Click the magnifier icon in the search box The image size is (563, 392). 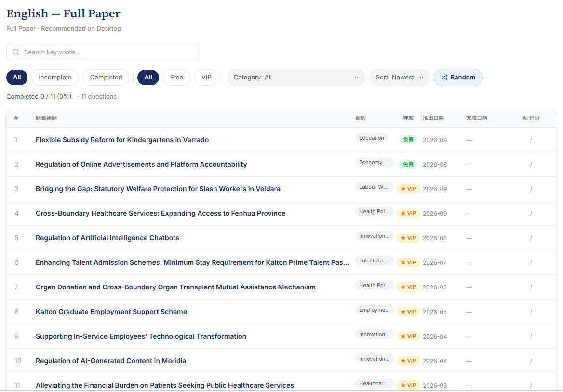click(x=16, y=52)
